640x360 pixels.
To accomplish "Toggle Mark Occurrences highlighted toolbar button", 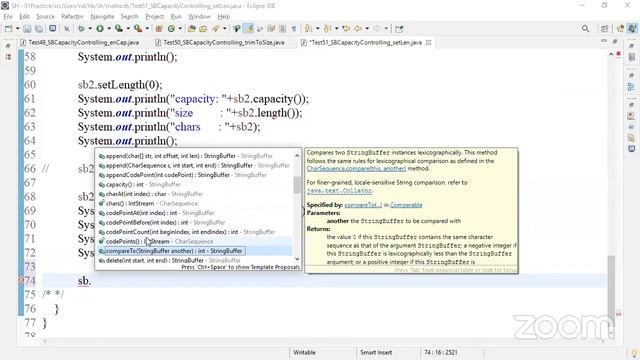I will [248, 29].
